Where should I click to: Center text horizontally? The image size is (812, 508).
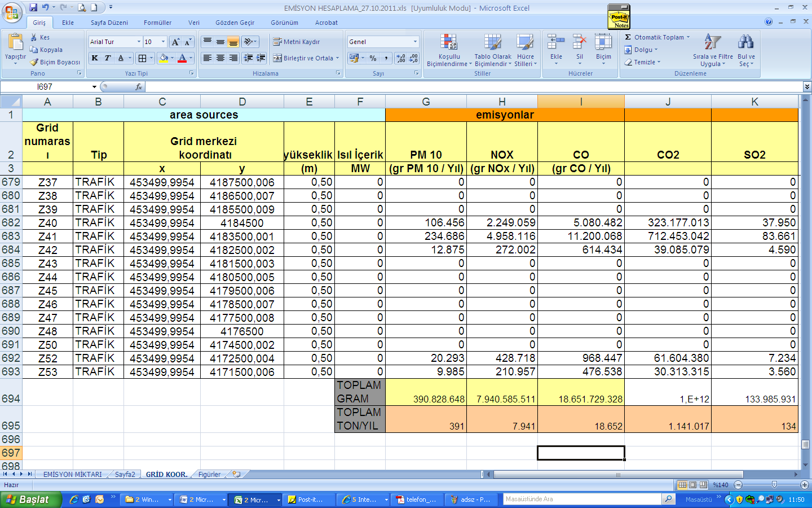click(220, 58)
